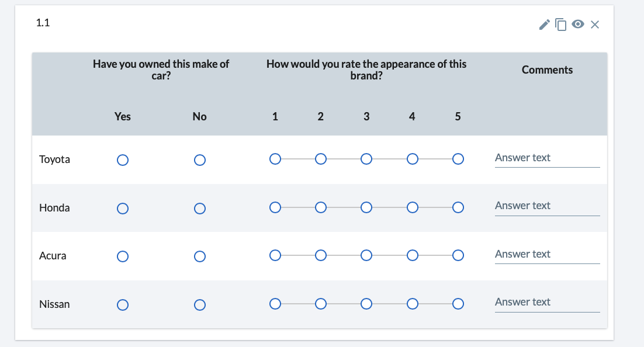The width and height of the screenshot is (644, 347).
Task: Click the Comments field for Honda
Action: (546, 206)
